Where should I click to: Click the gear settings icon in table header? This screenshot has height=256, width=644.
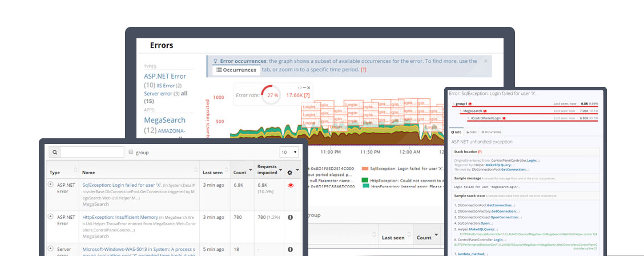tap(289, 172)
